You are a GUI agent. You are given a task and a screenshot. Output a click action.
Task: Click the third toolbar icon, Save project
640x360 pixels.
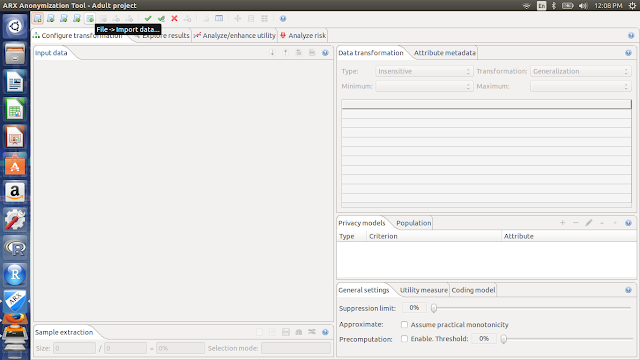64,18
